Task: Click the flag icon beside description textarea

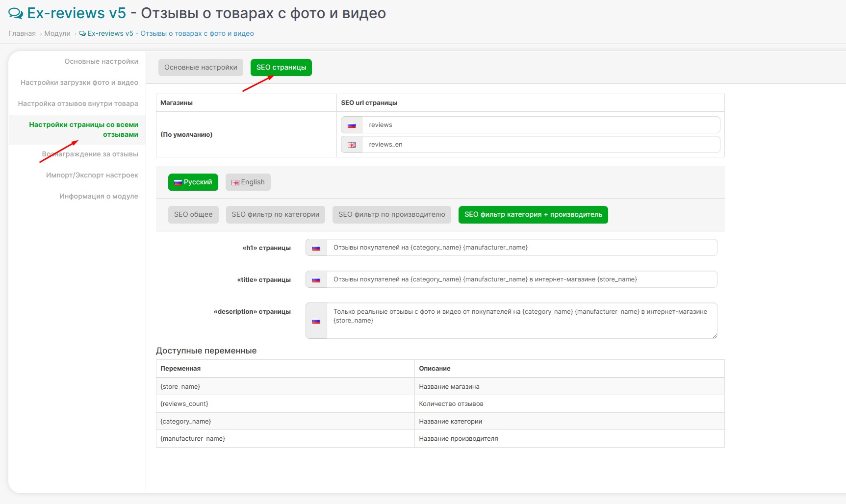Action: coord(316,321)
